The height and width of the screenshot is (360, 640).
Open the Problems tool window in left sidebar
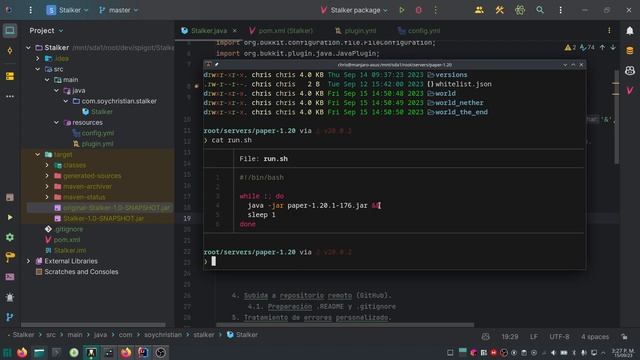(x=10, y=297)
